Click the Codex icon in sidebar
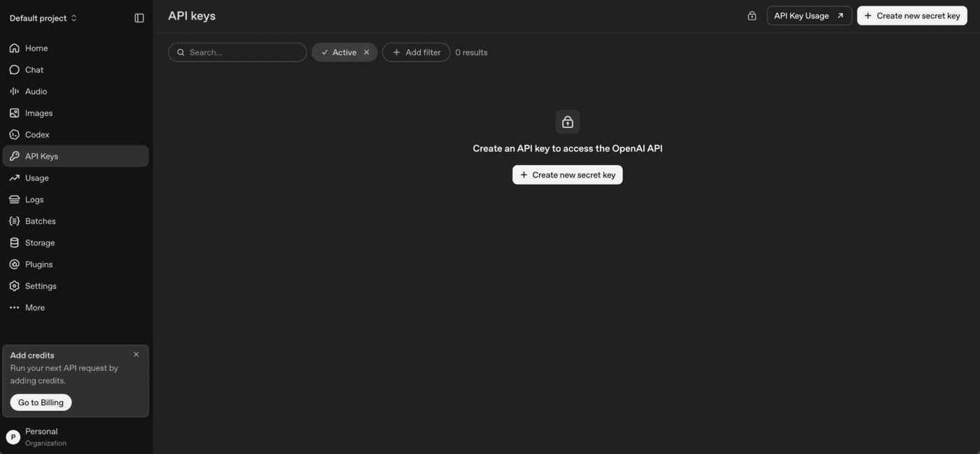The height and width of the screenshot is (454, 980). point(14,135)
